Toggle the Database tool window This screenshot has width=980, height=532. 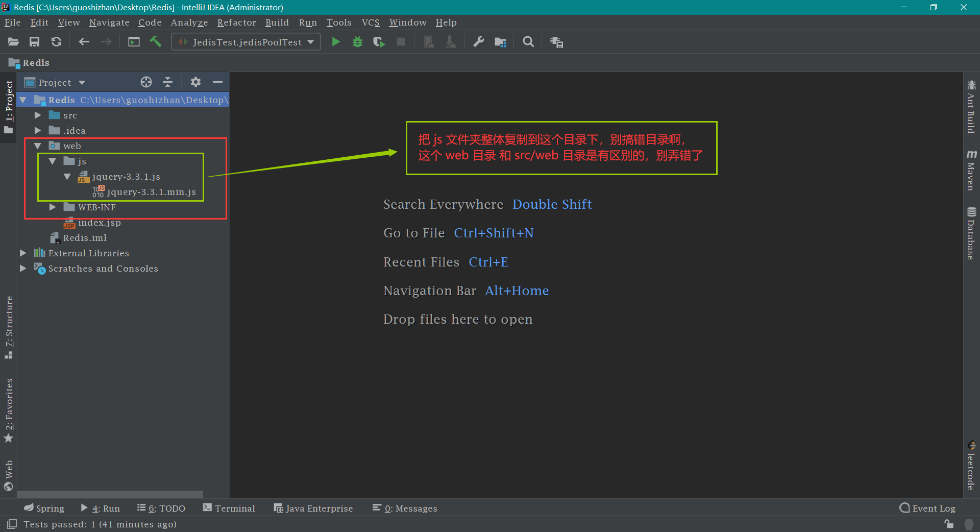(971, 233)
